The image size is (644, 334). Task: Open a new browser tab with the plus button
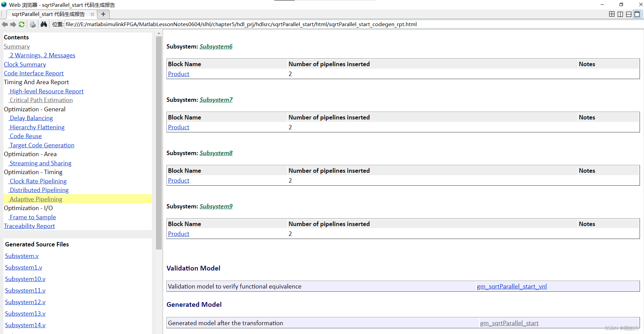click(x=103, y=14)
